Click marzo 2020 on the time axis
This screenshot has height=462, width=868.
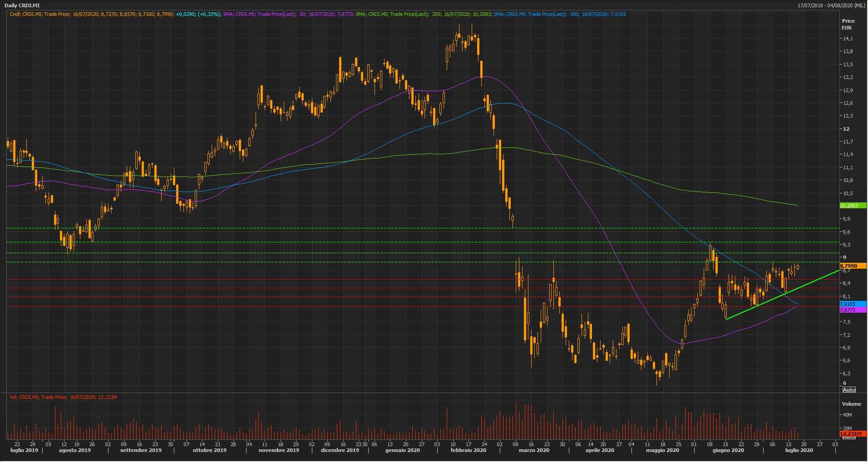point(534,450)
